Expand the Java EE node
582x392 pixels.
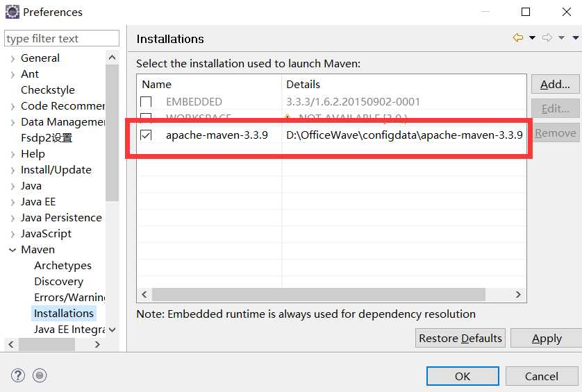(x=13, y=202)
